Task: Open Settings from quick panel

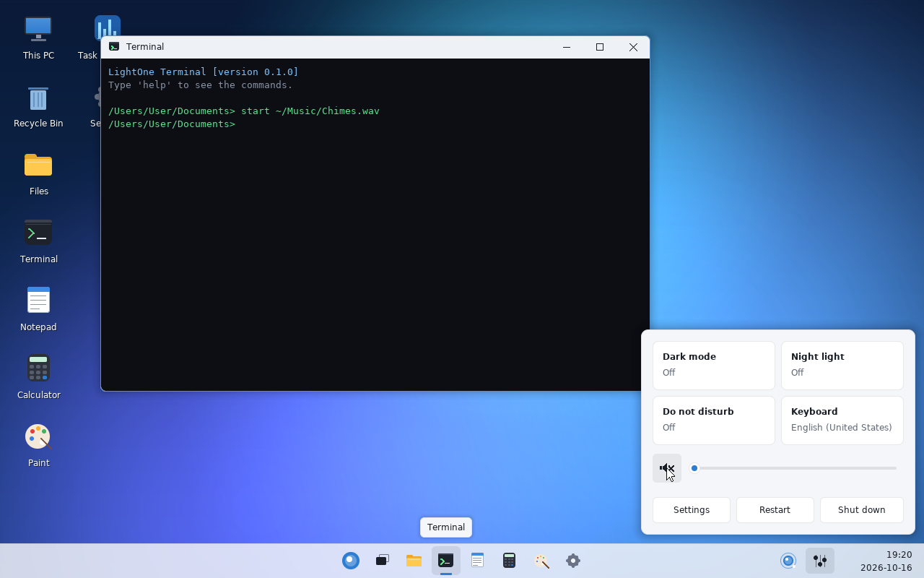Action: (x=692, y=510)
